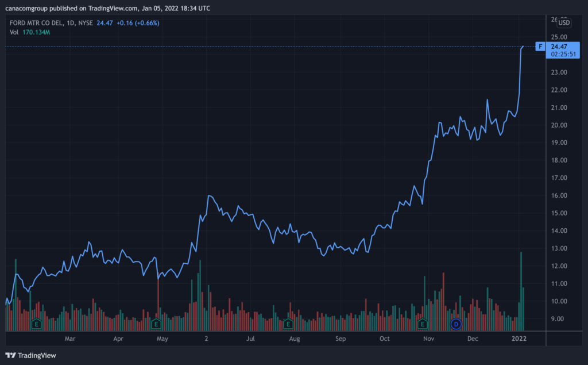Screen dimensions: 588x365
Task: Click the Dec label on time axis
Action: [473, 339]
